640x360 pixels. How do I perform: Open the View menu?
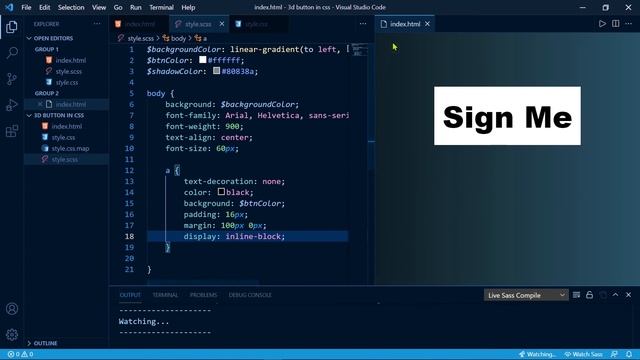[x=99, y=7]
